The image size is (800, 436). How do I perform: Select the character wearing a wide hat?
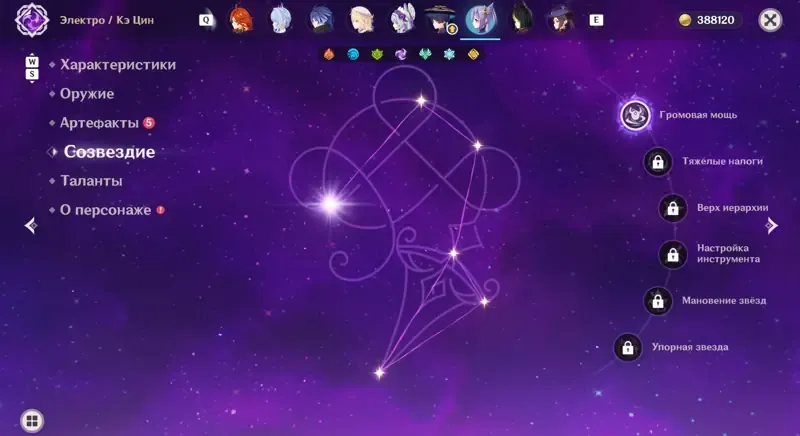click(x=440, y=20)
